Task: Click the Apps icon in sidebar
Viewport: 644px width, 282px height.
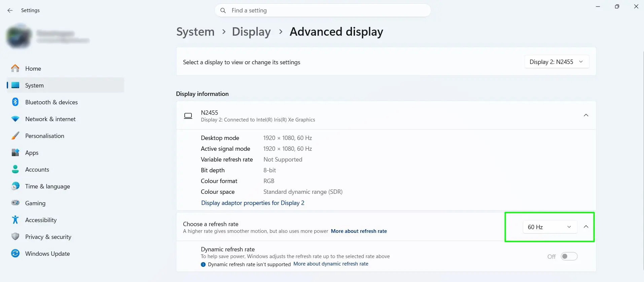Action: point(15,152)
